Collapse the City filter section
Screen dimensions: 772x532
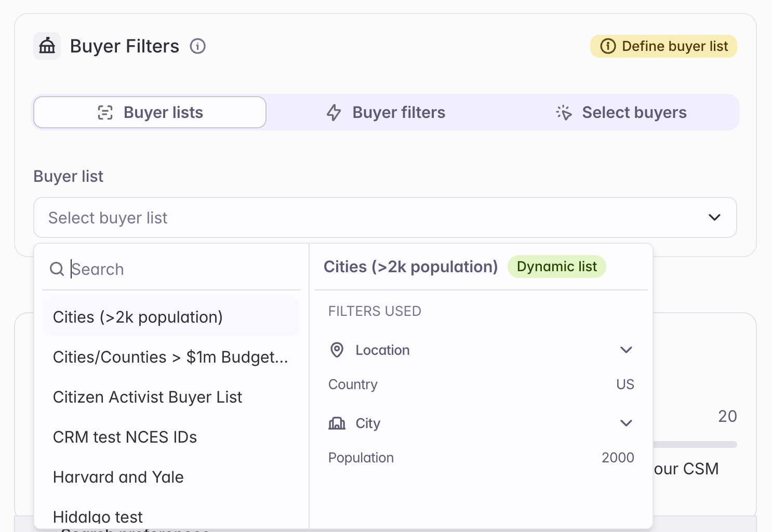626,423
